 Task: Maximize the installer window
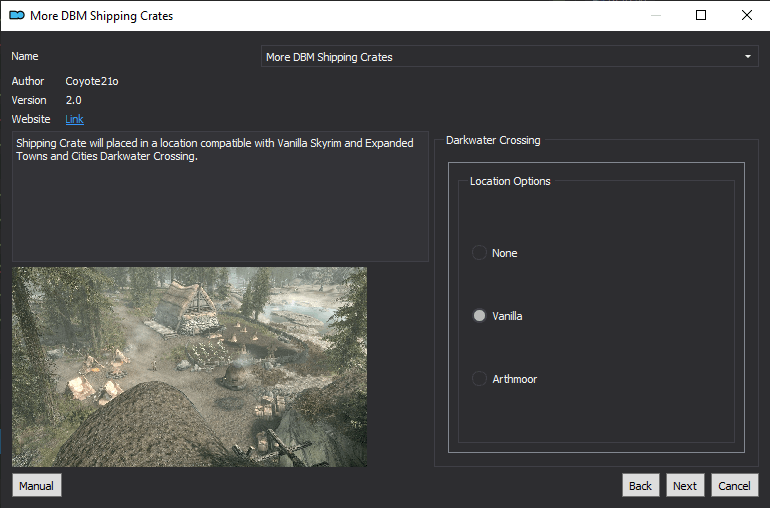tap(701, 15)
